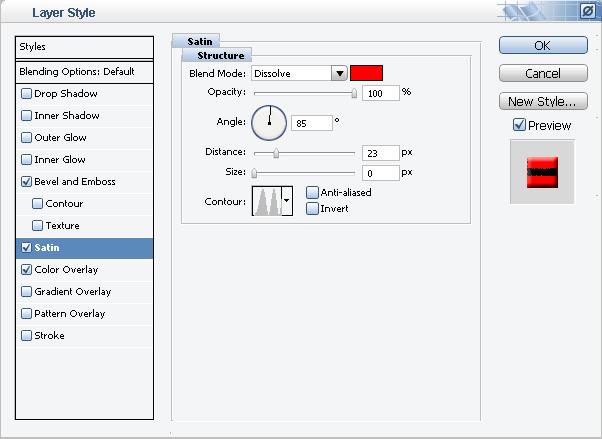Image resolution: width=602 pixels, height=439 pixels.
Task: Enable the Drop Shadow checkbox
Action: point(27,94)
